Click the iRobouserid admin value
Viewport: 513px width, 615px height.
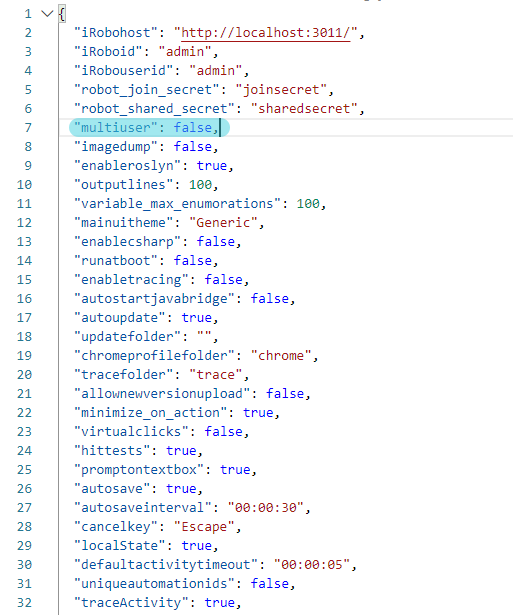tap(216, 71)
